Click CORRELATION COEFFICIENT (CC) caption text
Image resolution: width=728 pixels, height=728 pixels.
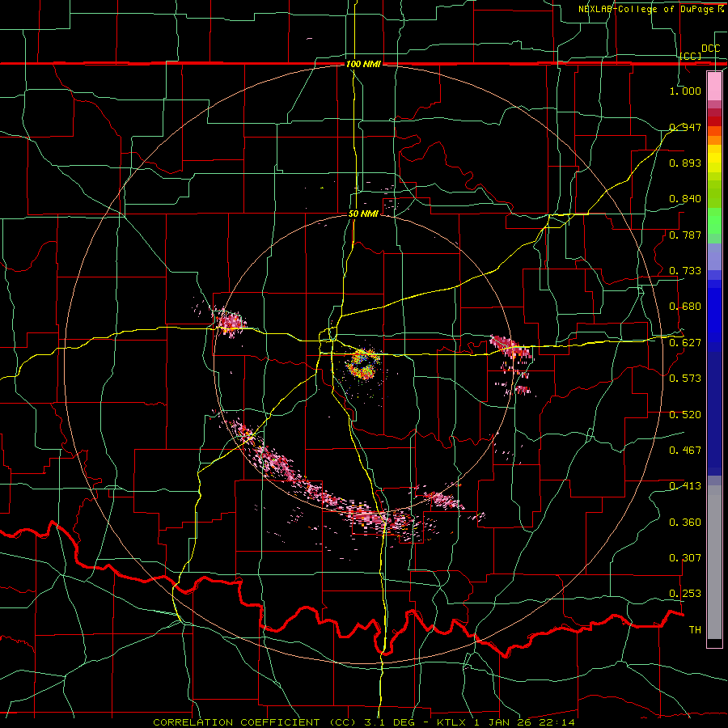(255, 722)
